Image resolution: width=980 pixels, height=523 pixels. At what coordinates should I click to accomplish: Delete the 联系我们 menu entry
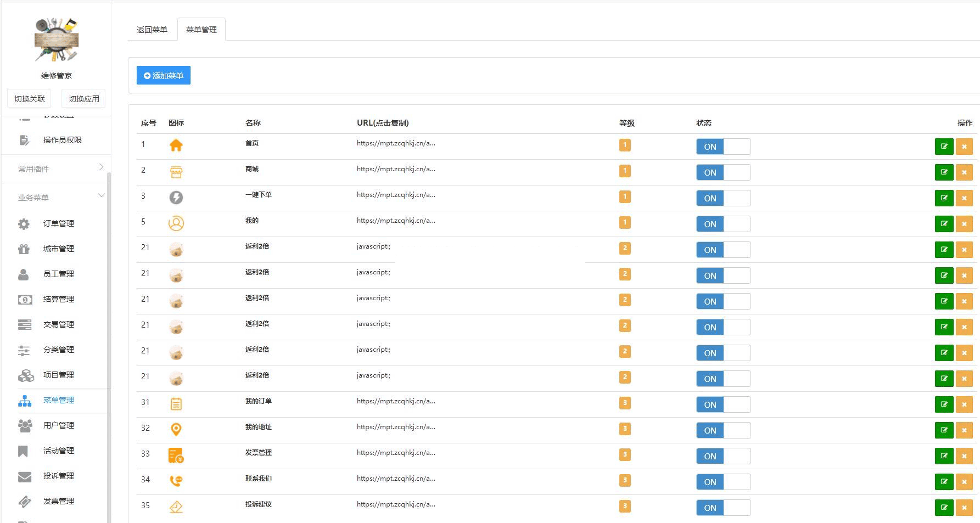click(964, 482)
